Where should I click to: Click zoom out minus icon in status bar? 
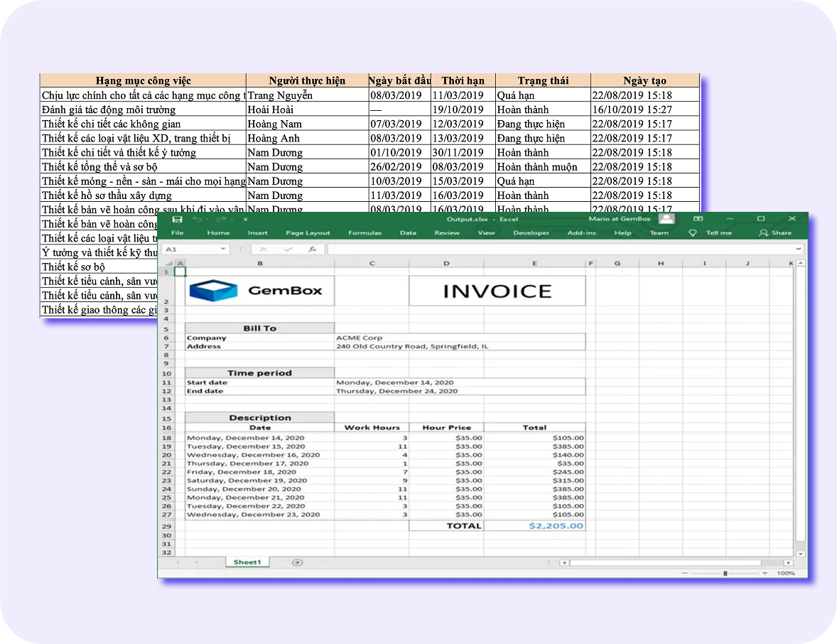(684, 573)
